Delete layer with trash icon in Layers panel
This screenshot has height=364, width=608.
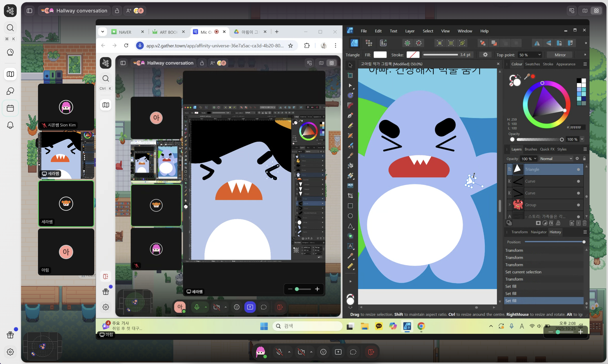(x=584, y=223)
